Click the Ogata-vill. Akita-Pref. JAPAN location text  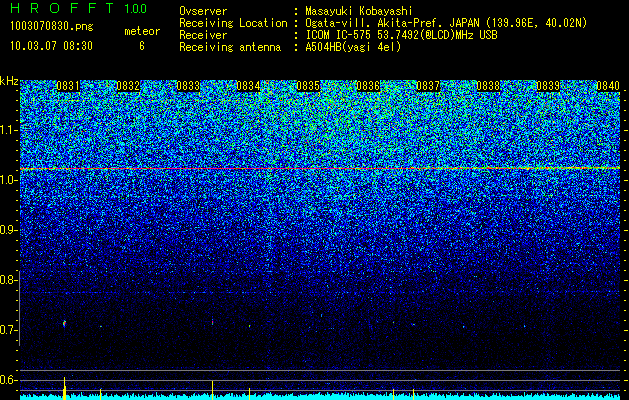[x=446, y=23]
